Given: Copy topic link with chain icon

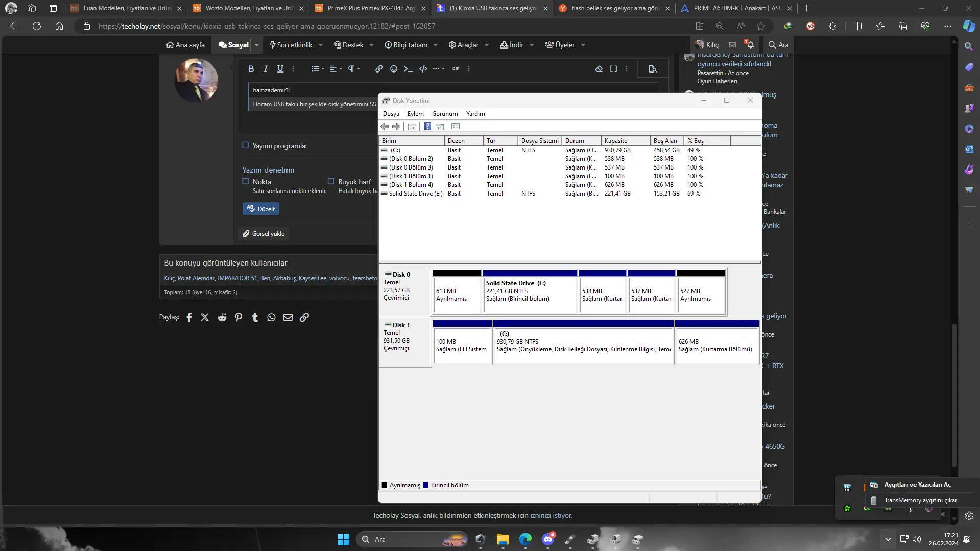Looking at the screenshot, I should pos(304,317).
